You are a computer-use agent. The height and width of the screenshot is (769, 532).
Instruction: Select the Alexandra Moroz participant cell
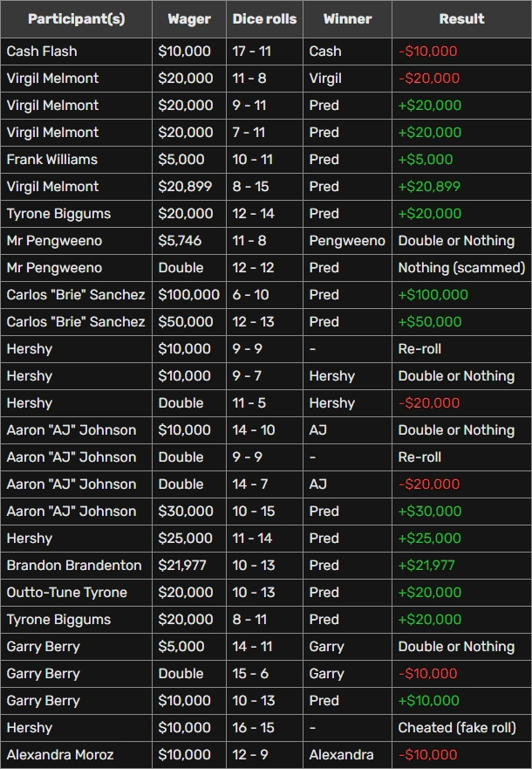[59, 755]
